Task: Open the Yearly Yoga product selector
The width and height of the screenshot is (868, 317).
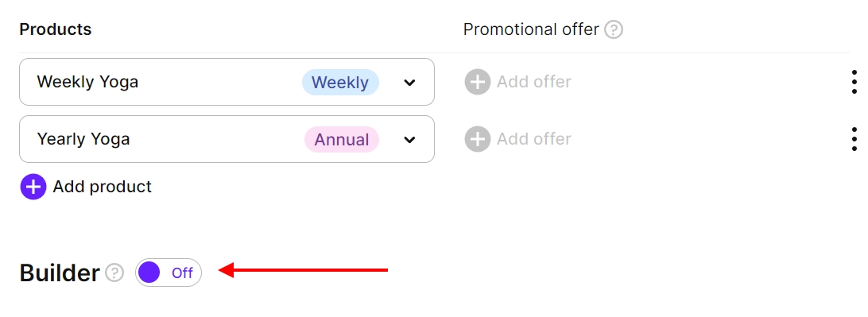Action: (x=227, y=139)
